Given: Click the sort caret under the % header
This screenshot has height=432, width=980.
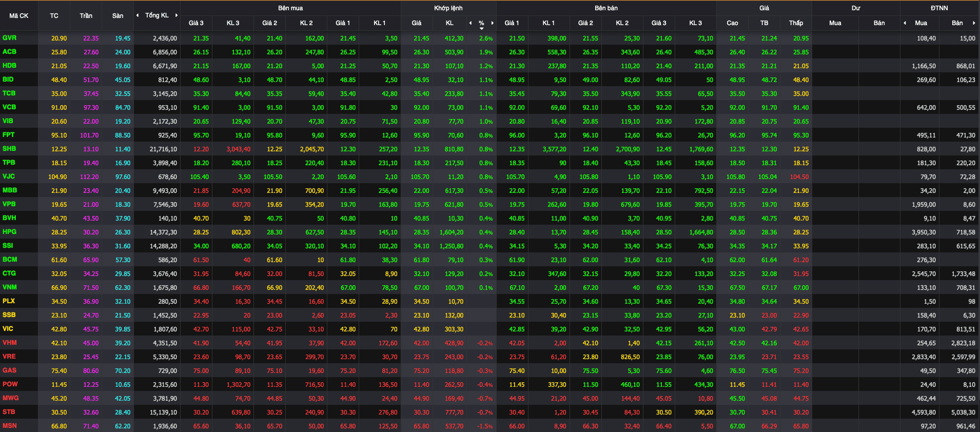Looking at the screenshot, I should [x=481, y=29].
